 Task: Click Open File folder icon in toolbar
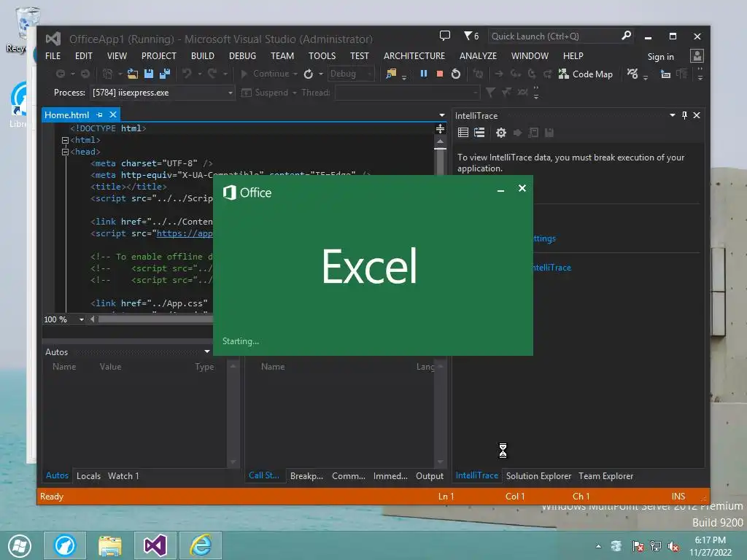[x=133, y=74]
